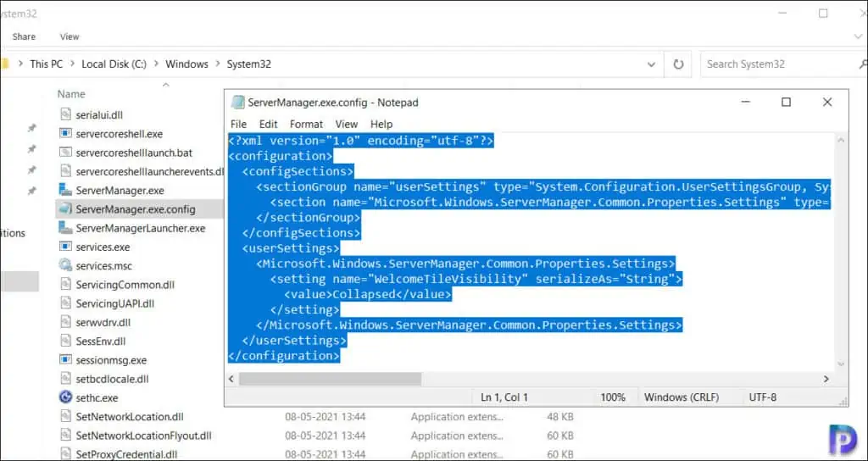Open Explorer Share ribbon tab
The height and width of the screenshot is (461, 868).
(x=24, y=36)
